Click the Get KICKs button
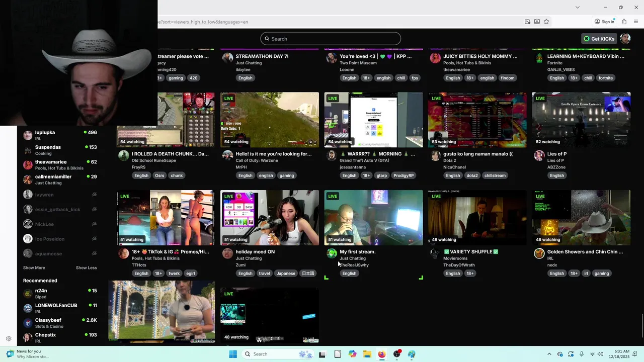The height and width of the screenshot is (362, 644). (x=599, y=39)
